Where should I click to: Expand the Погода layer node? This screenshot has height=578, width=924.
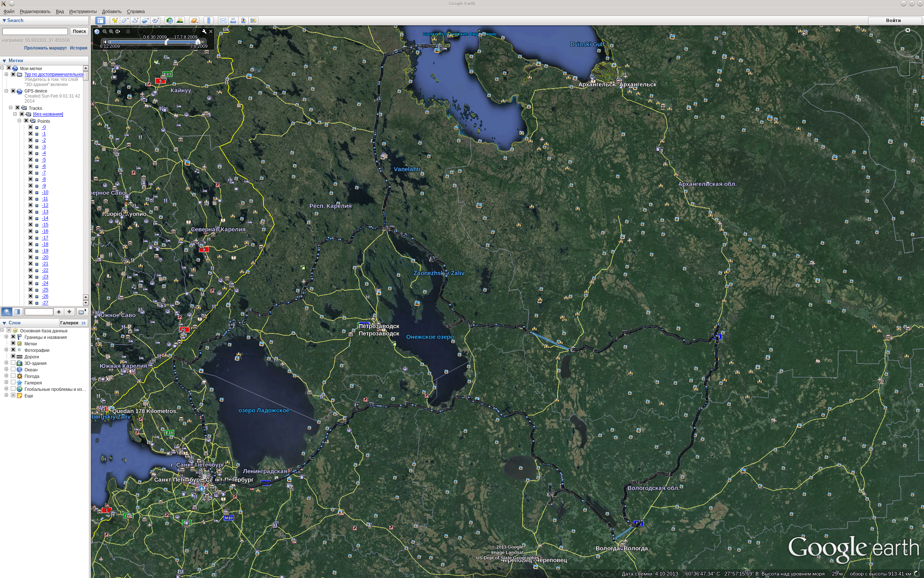point(6,376)
